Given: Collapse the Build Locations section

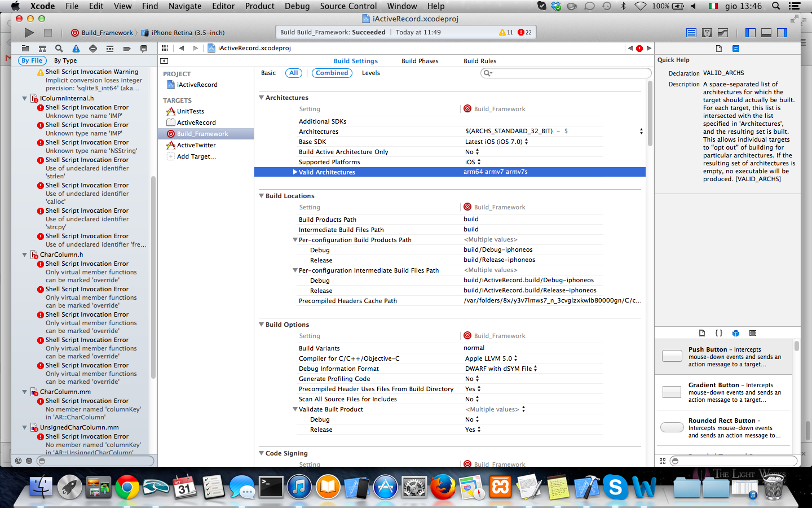Looking at the screenshot, I should (262, 196).
